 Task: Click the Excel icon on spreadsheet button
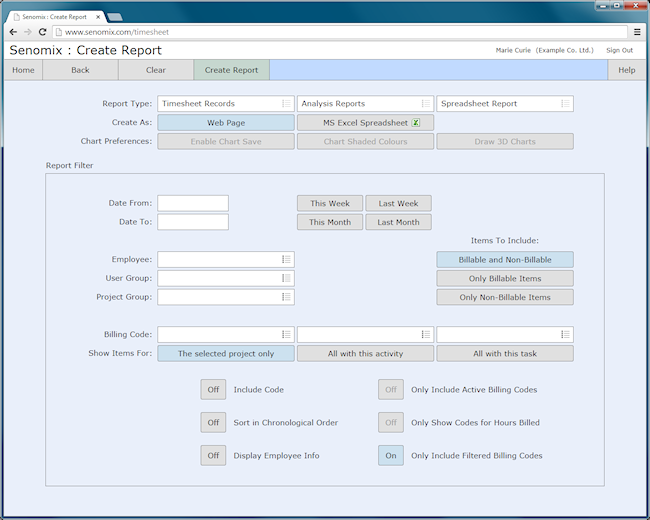pyautogui.click(x=415, y=123)
